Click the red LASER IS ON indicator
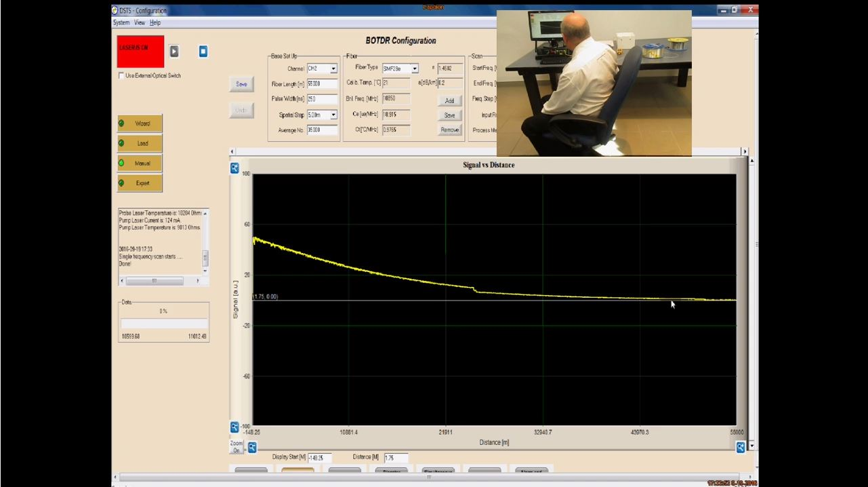 pyautogui.click(x=139, y=51)
